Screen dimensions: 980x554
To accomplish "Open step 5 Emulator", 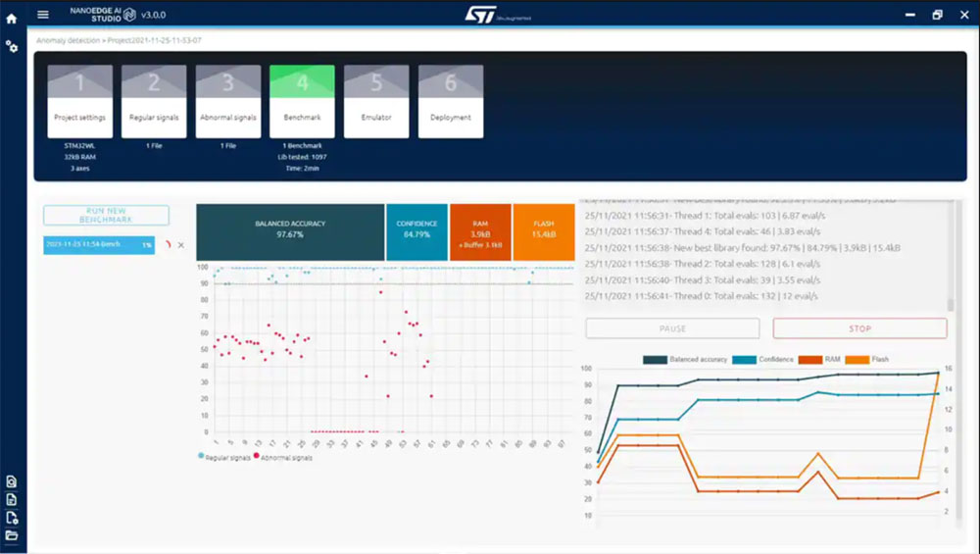I will (376, 101).
